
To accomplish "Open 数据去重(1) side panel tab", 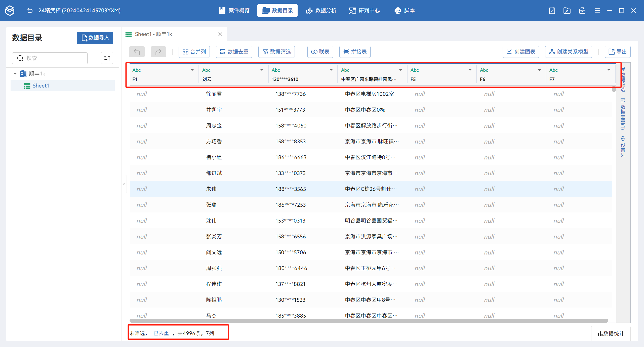I will [623, 114].
